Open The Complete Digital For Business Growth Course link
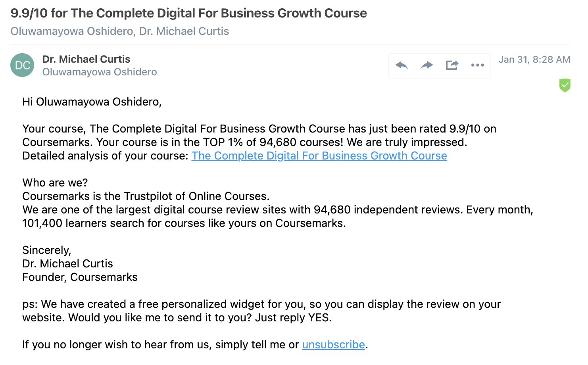Viewport: 588px width, 365px height. pyautogui.click(x=319, y=156)
